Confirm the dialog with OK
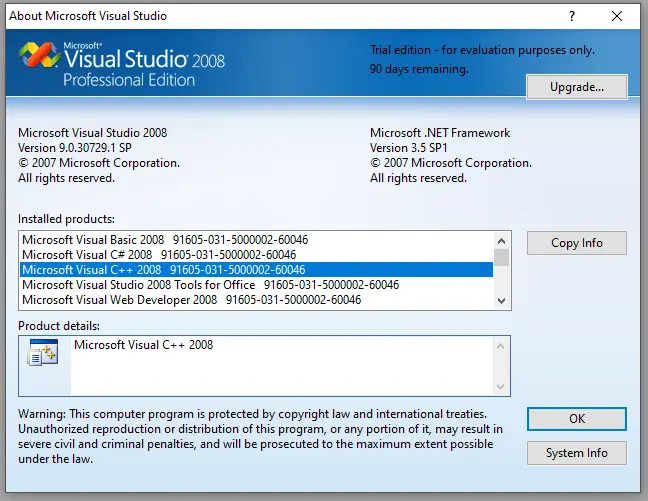This screenshot has height=501, width=648. (x=577, y=419)
